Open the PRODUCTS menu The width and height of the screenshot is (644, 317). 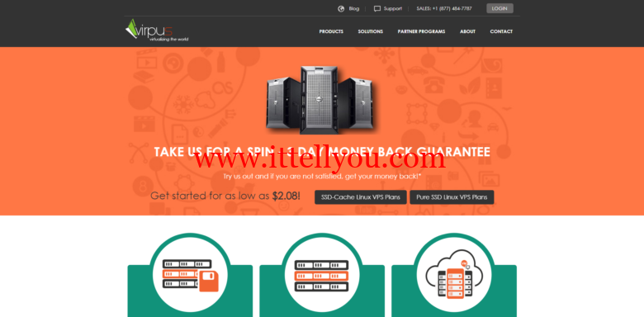[331, 31]
